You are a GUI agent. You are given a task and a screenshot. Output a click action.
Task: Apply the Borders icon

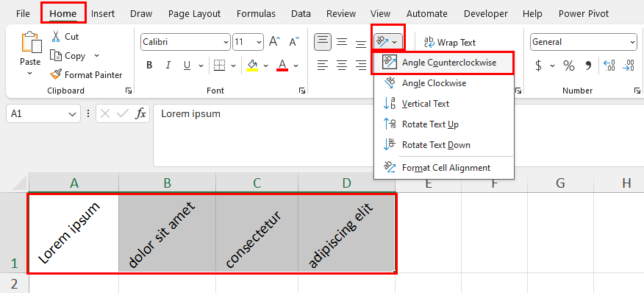point(220,65)
